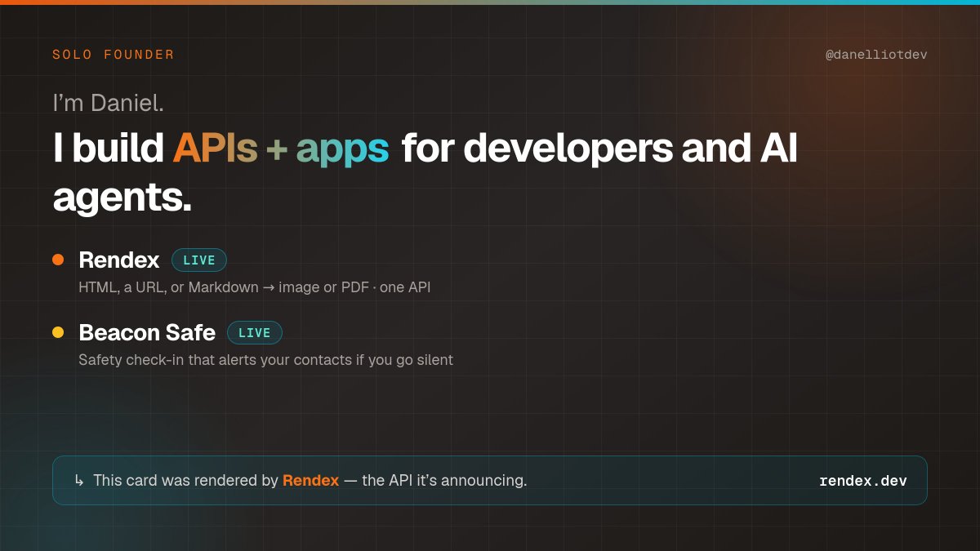This screenshot has height=551, width=980.
Task: Click the Rendex product title
Action: point(119,260)
